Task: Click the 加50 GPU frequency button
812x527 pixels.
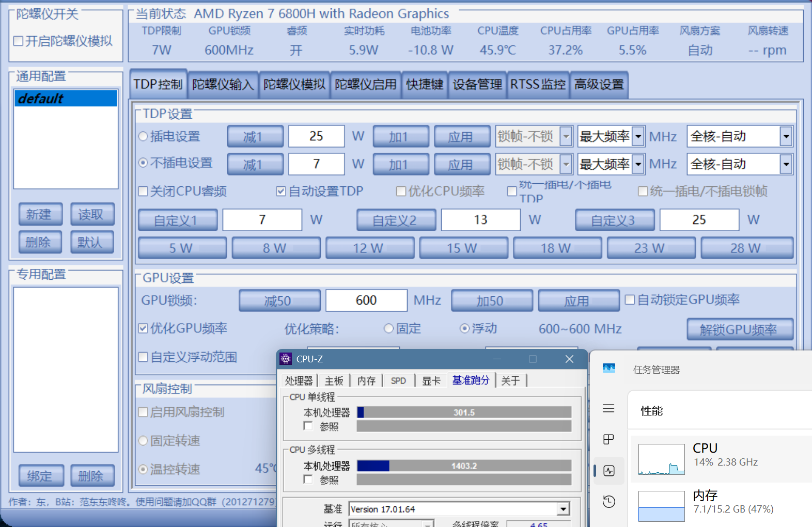Action: point(492,300)
